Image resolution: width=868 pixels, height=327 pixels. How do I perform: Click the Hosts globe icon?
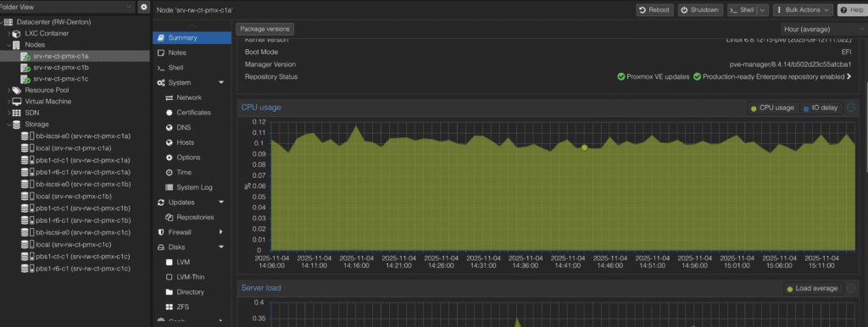(170, 143)
